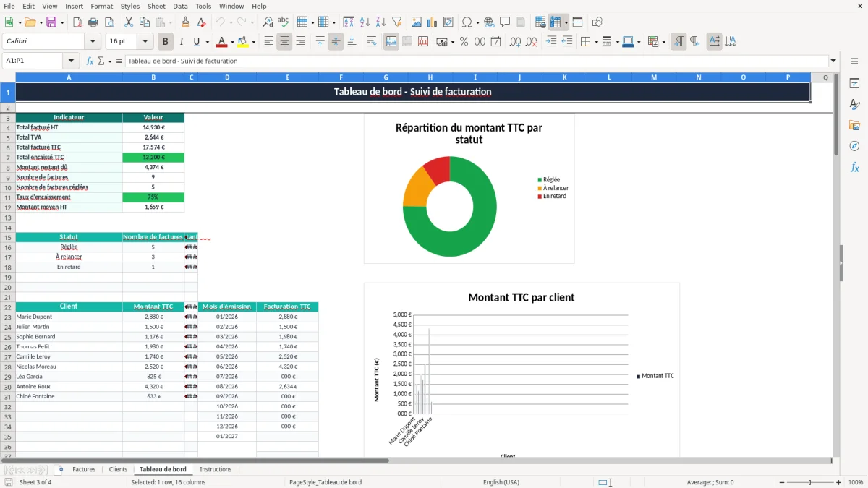Insert a comment

(x=505, y=22)
